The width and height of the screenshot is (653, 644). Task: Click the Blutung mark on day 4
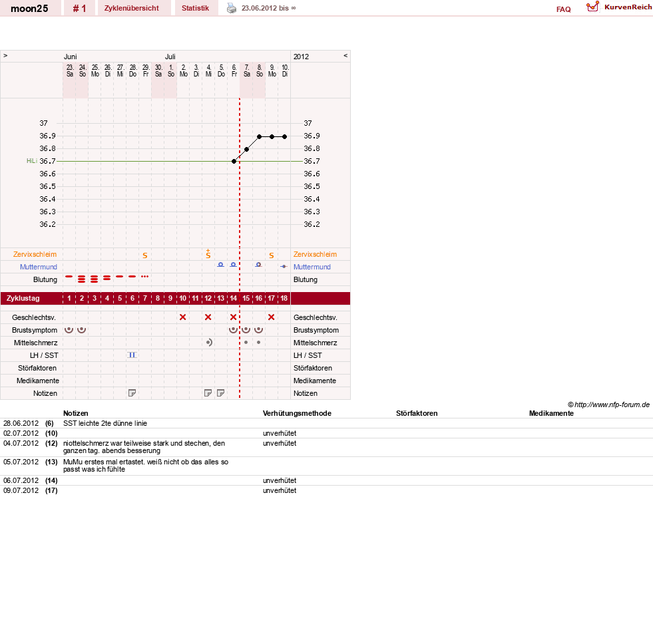(107, 277)
